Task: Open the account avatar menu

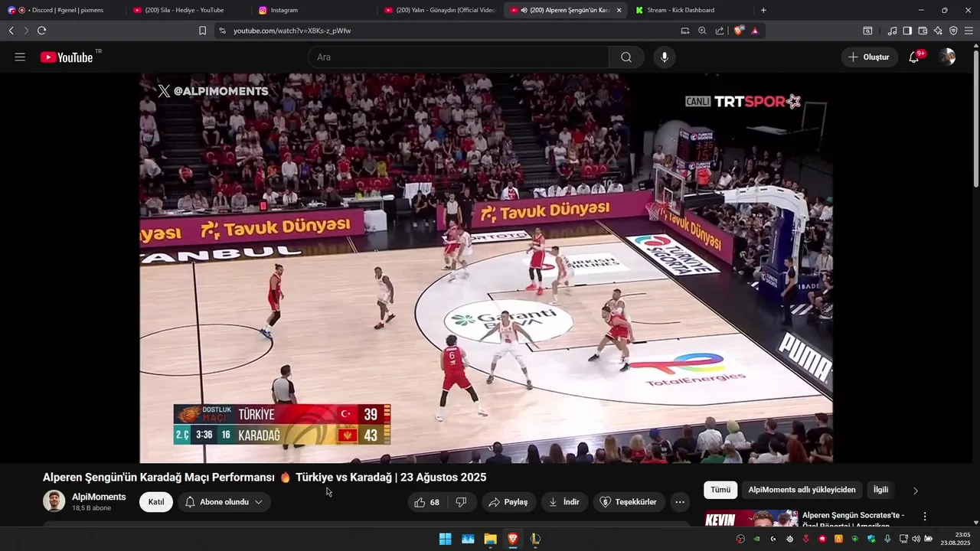Action: point(947,57)
